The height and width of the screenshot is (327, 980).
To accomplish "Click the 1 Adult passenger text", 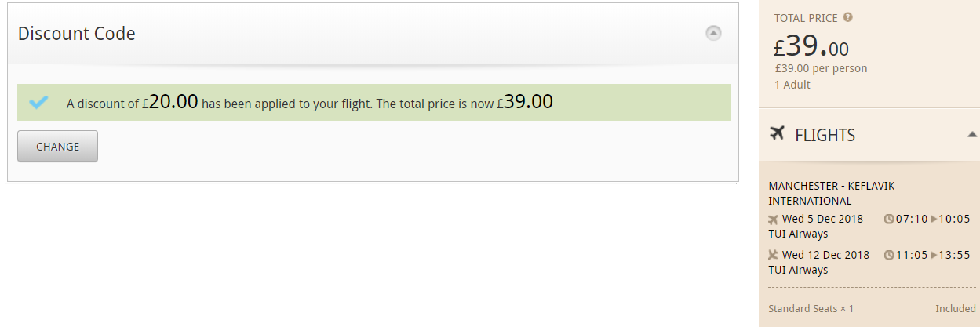I will point(792,85).
